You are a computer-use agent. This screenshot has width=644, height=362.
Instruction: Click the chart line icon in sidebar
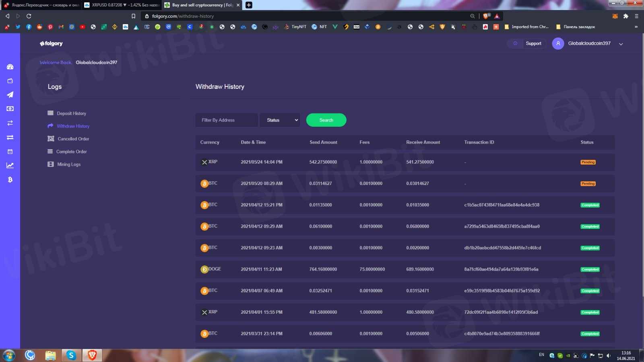(x=10, y=165)
